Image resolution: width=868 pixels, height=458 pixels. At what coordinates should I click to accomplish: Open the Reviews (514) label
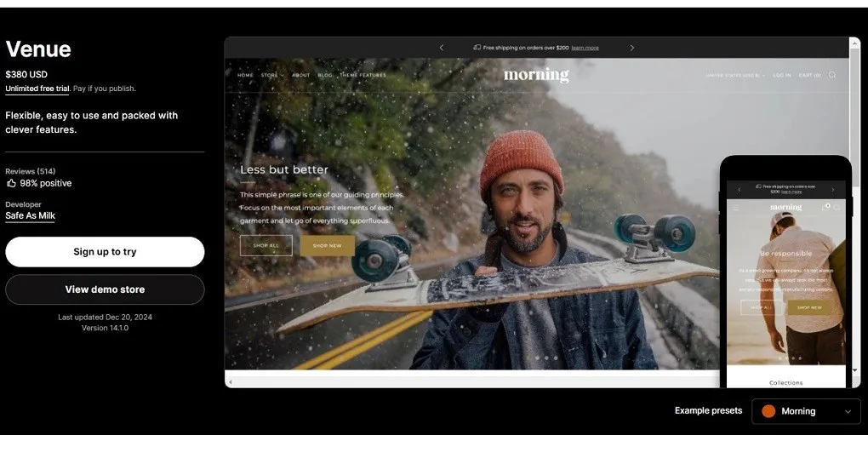pyautogui.click(x=31, y=171)
